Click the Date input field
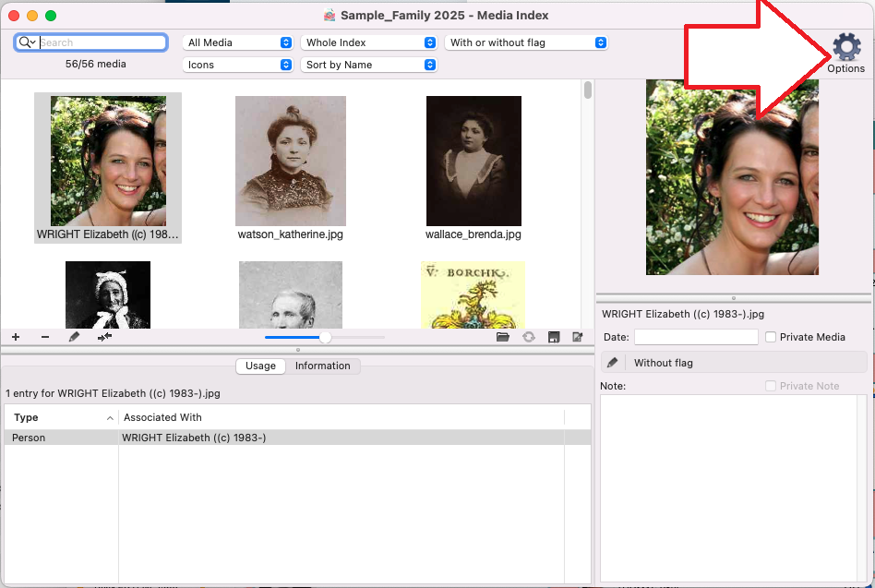 tap(695, 337)
